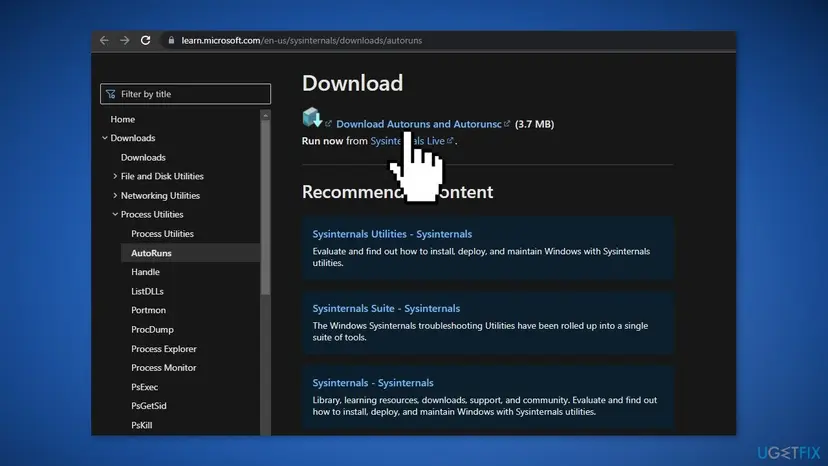
Task: Select PsKill in the sidebar
Action: point(142,425)
